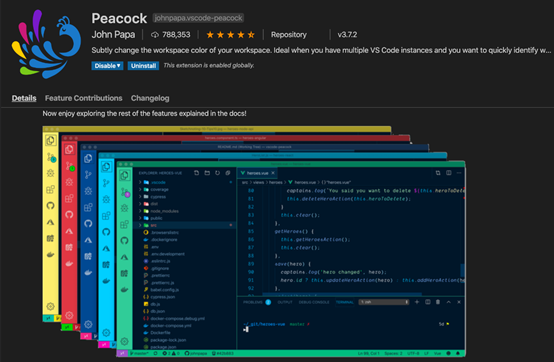The height and width of the screenshot is (362, 554).
Task: Open the Repository link
Action: [289, 35]
